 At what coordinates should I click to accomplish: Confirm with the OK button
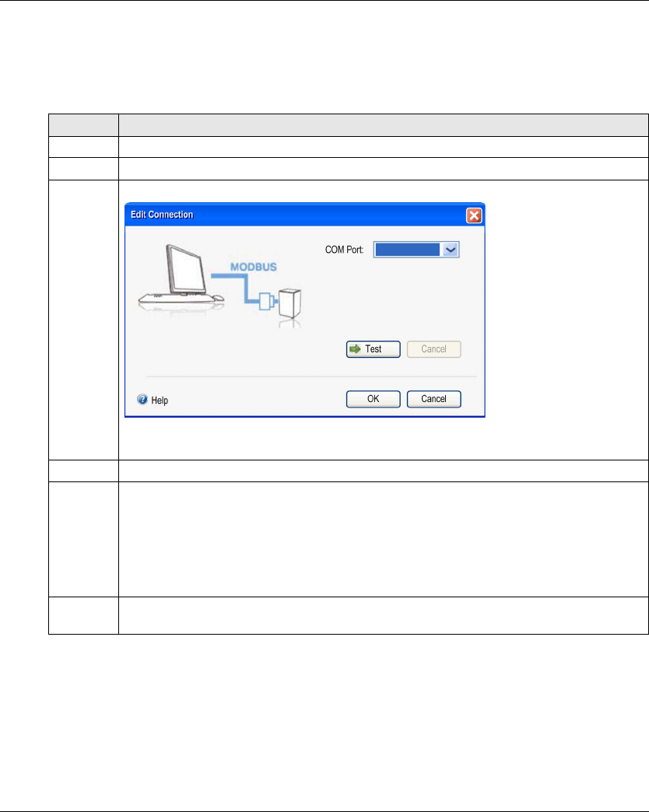tap(373, 399)
